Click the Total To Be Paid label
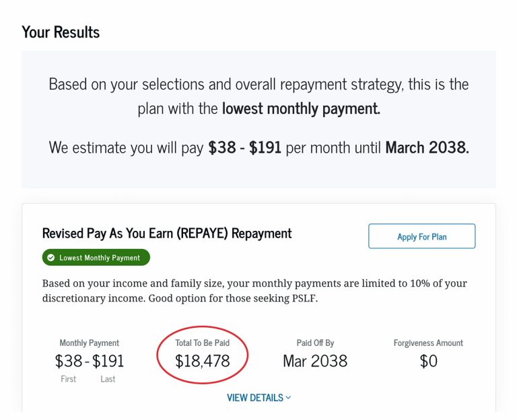The height and width of the screenshot is (420, 517). click(x=203, y=343)
